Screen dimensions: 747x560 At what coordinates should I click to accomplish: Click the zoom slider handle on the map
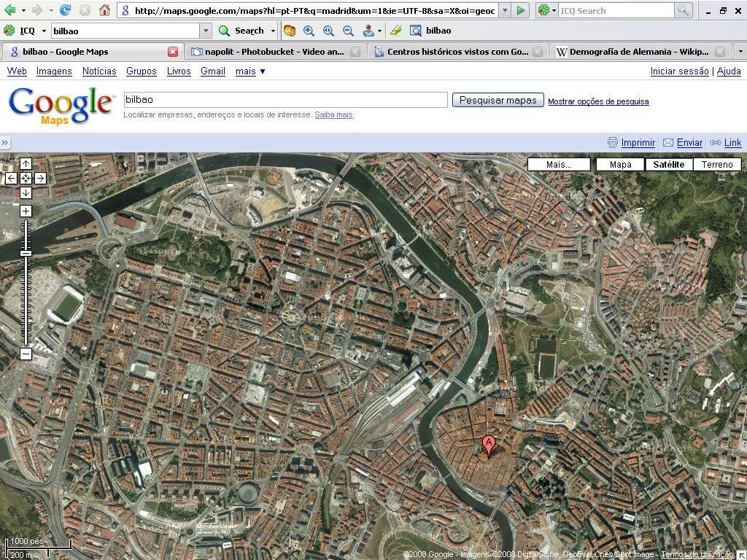tap(26, 253)
